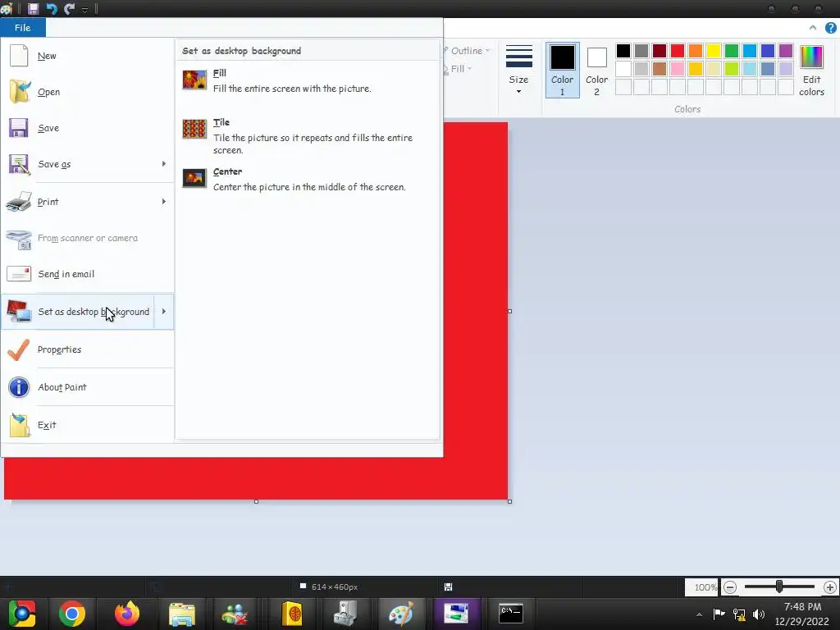
Task: Click the zoom slider handle
Action: [779, 587]
